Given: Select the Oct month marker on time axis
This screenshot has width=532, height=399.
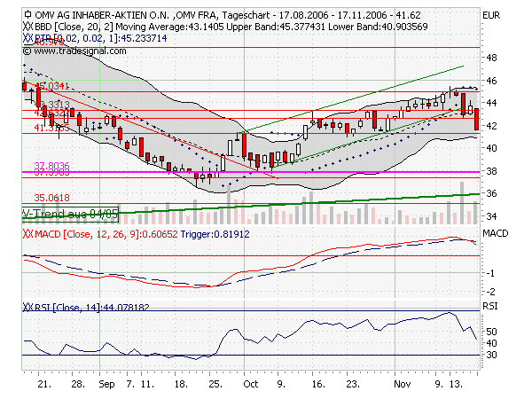Looking at the screenshot, I should (251, 384).
